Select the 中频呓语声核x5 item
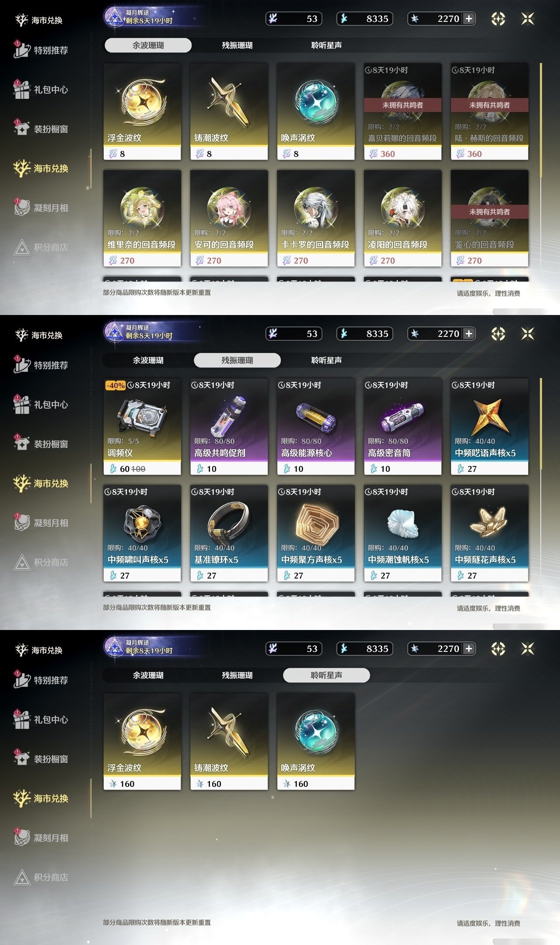The height and width of the screenshot is (945, 560). click(x=490, y=427)
